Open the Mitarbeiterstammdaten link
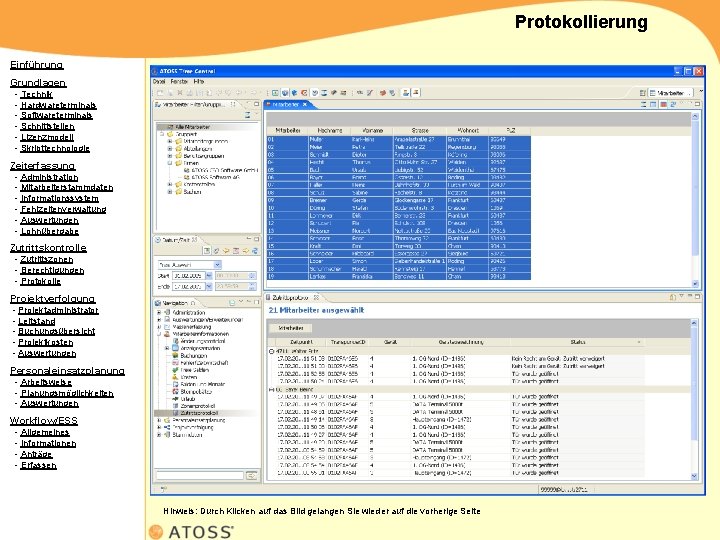 [x=67, y=187]
